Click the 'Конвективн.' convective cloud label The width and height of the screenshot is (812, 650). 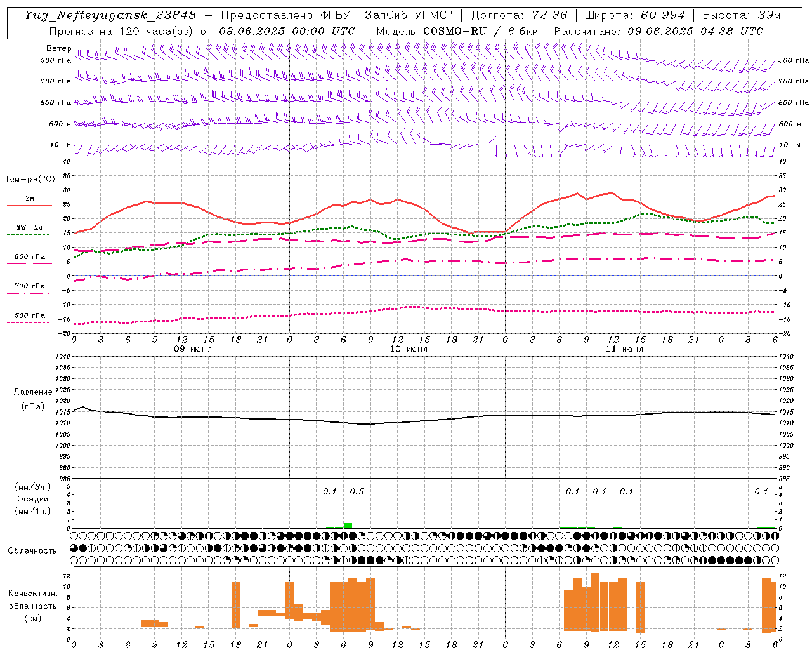(33, 594)
